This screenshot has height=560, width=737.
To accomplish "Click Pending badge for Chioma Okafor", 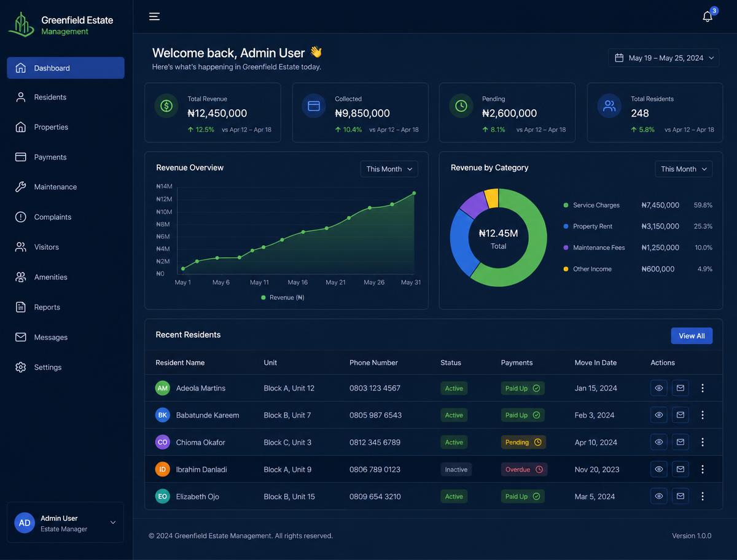I will coord(523,442).
